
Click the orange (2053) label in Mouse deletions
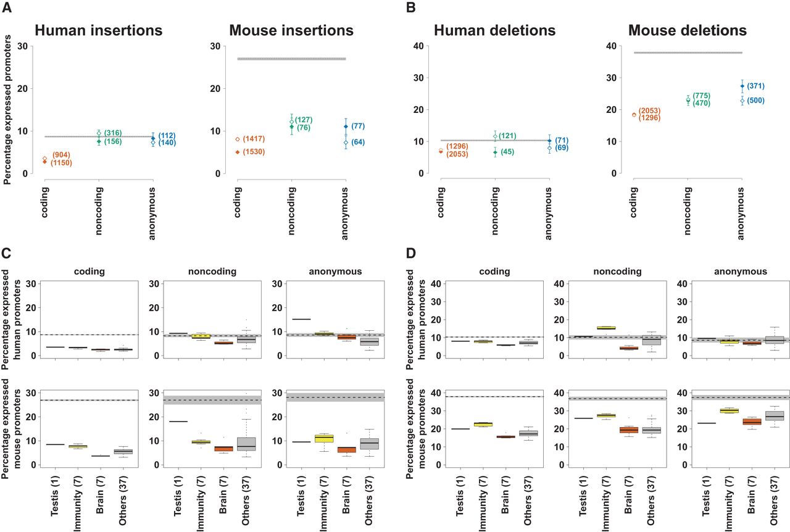(649, 110)
